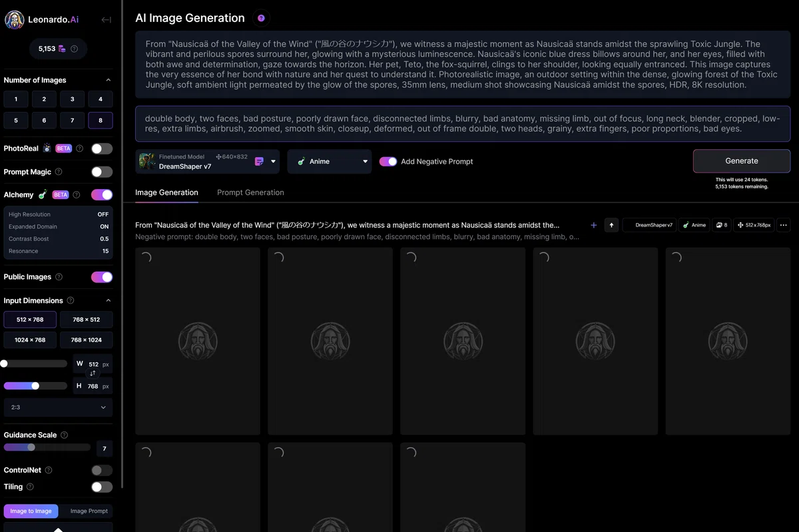799x532 pixels.
Task: Open the DreamShaper v7 model dropdown
Action: (x=208, y=161)
